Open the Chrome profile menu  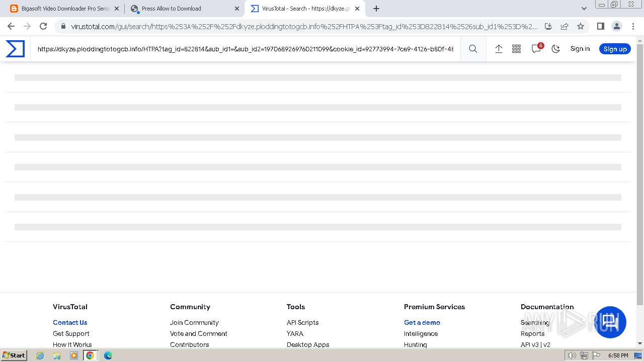click(x=616, y=26)
